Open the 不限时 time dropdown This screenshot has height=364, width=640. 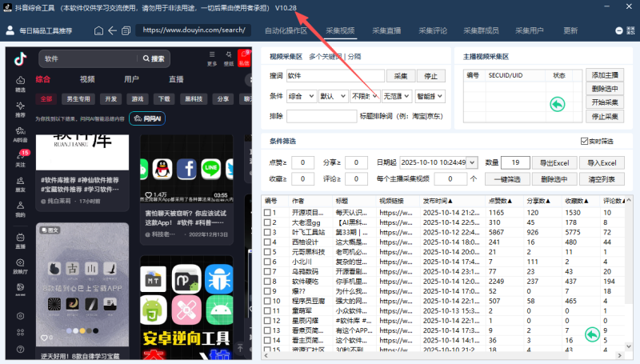[365, 96]
